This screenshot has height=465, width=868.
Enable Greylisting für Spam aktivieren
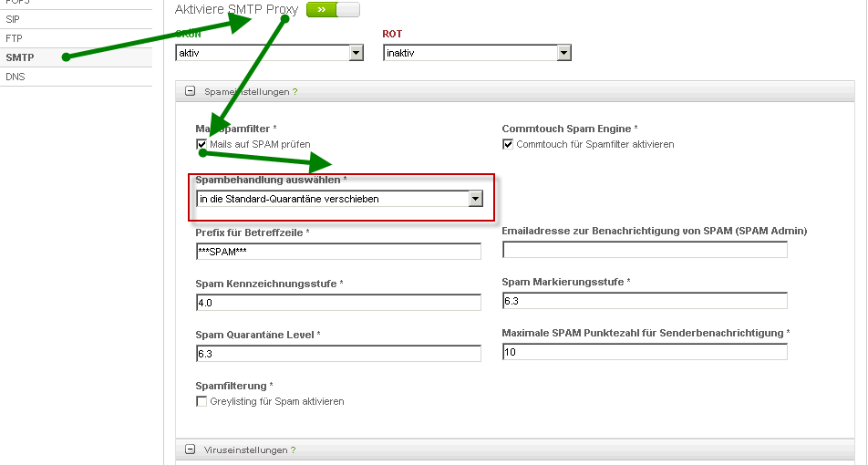click(201, 401)
